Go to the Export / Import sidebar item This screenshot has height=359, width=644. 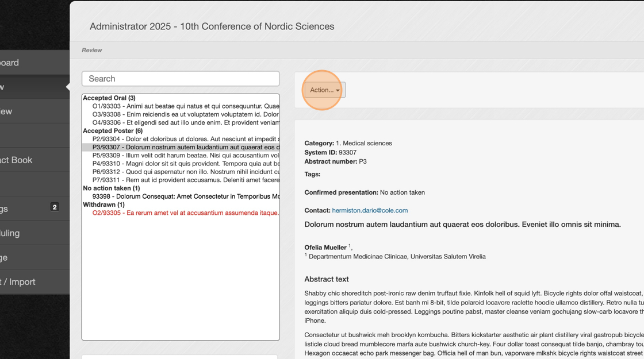tap(23, 282)
